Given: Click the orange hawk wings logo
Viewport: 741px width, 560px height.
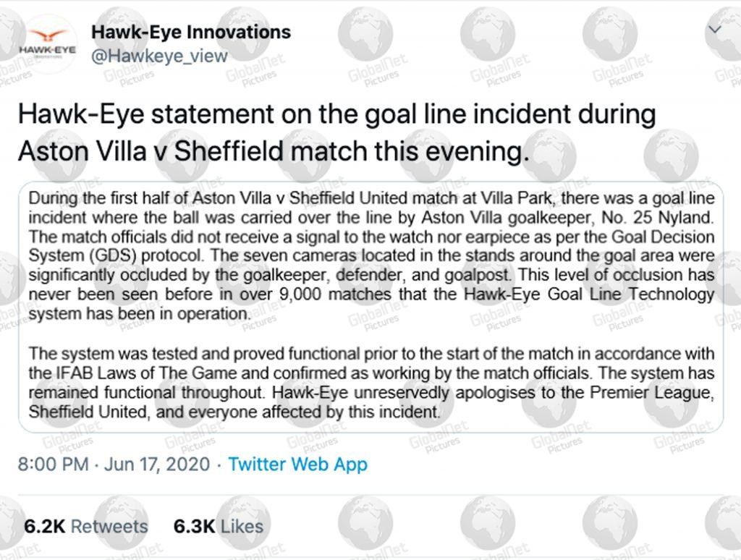Looking at the screenshot, I should [47, 36].
